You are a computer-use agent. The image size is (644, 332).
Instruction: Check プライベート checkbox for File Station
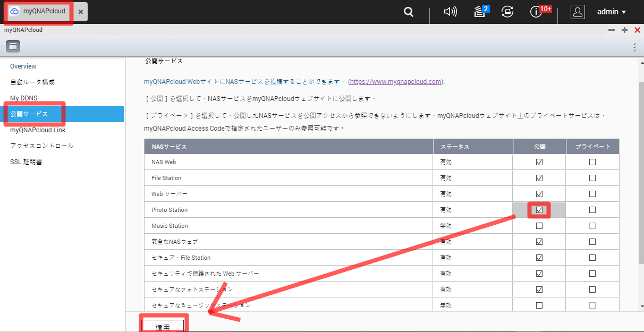pyautogui.click(x=592, y=178)
